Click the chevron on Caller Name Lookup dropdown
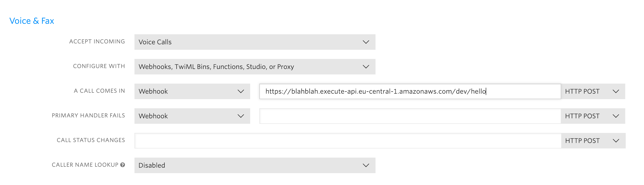 coord(366,165)
